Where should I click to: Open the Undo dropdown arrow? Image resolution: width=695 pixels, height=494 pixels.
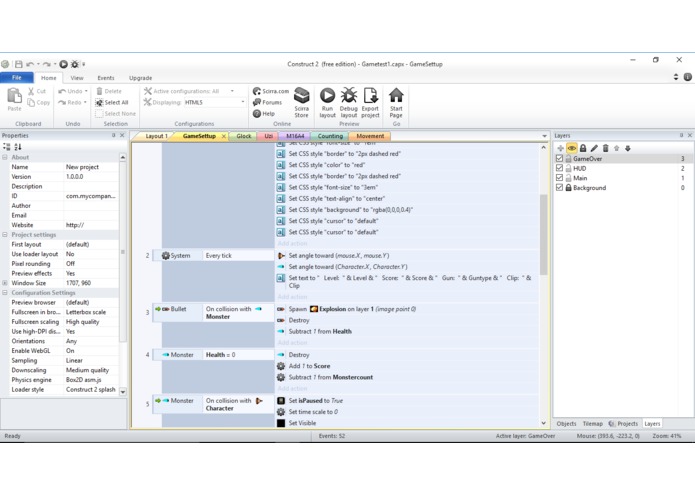86,91
